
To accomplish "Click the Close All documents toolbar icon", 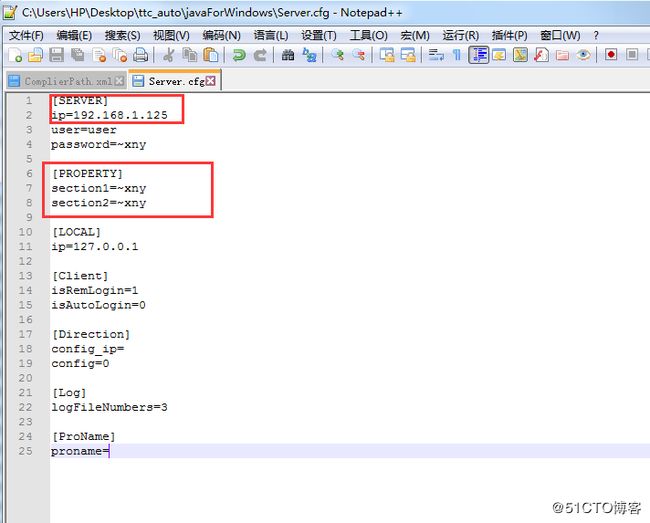I will pyautogui.click(x=120, y=55).
